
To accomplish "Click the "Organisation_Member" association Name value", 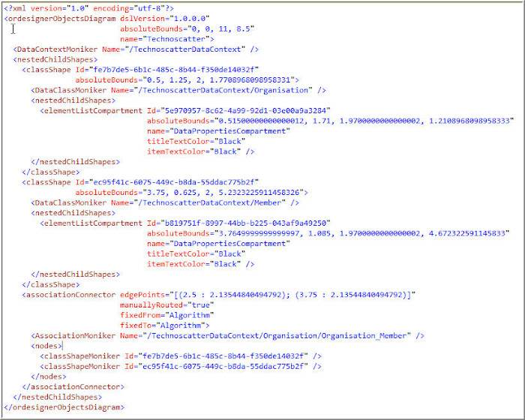I will pyautogui.click(x=277, y=336).
